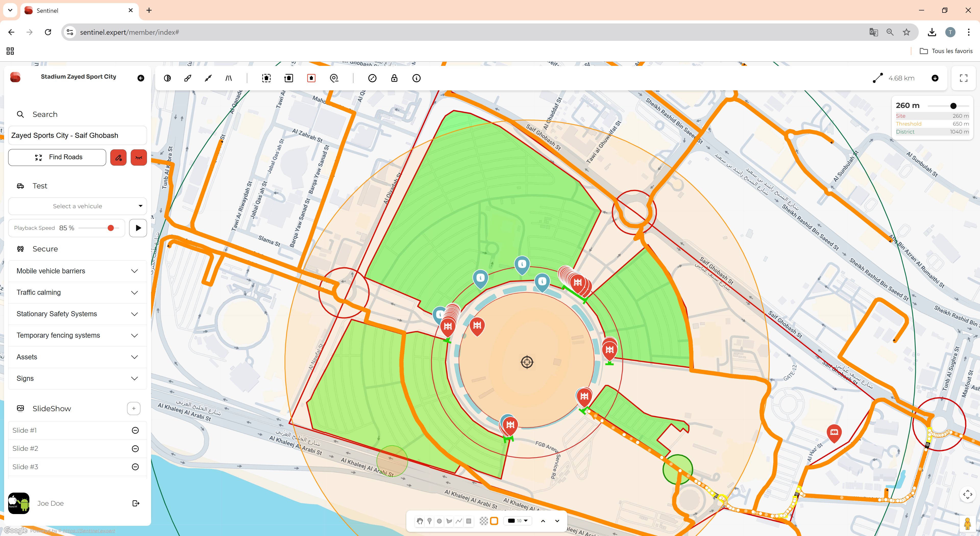Screen dimensions: 980x536
Task: Select the circle drawing tool
Action: click(x=439, y=521)
